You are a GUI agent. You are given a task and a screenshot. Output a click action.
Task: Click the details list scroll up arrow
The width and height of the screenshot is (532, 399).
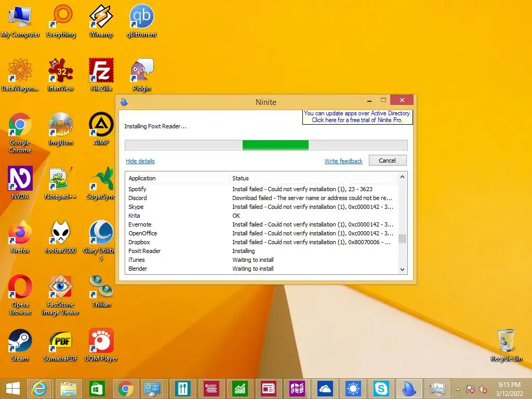coord(403,177)
